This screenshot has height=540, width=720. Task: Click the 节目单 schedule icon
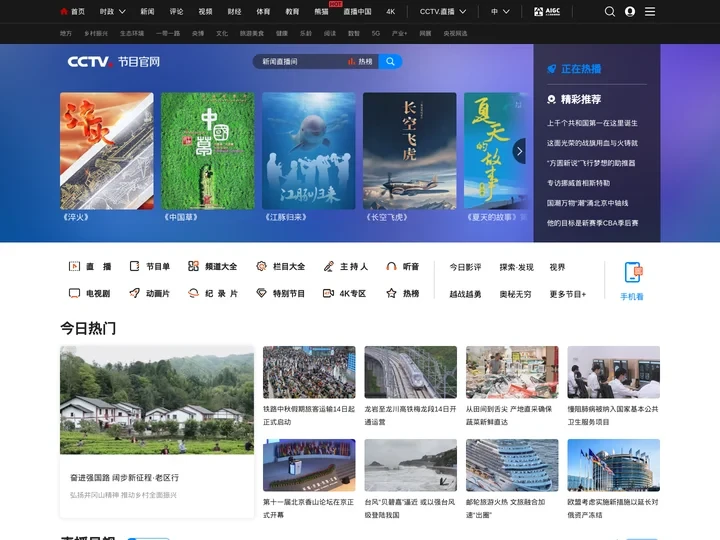tap(134, 266)
